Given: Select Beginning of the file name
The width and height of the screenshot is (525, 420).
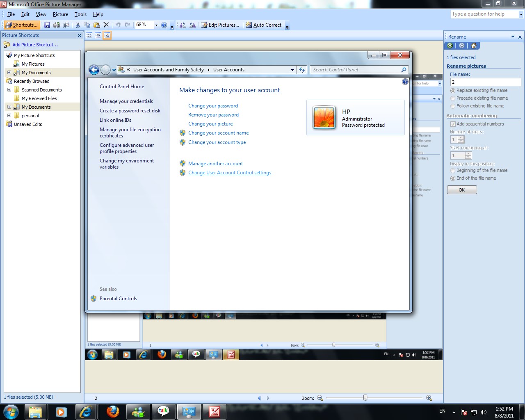Looking at the screenshot, I should tap(453, 171).
